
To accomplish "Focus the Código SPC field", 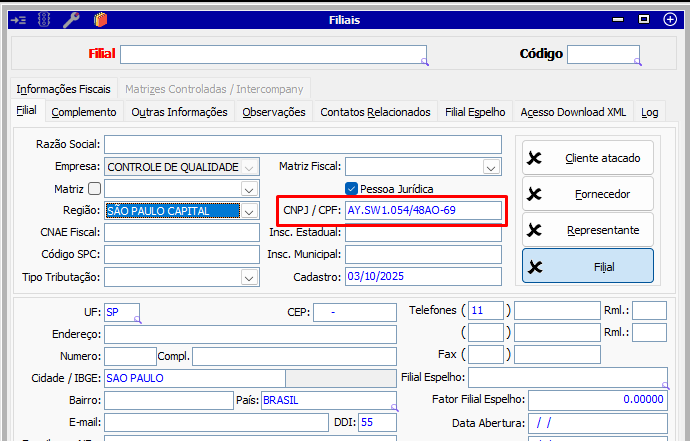I will point(182,254).
